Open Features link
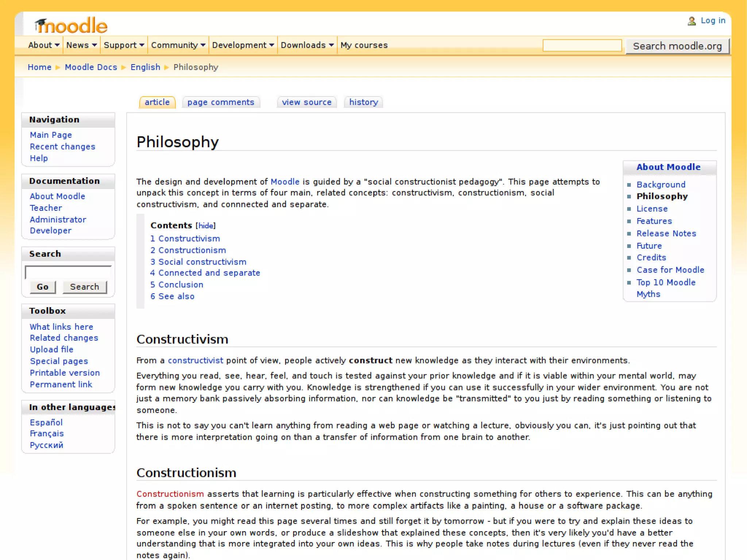This screenshot has height=560, width=747. point(654,221)
